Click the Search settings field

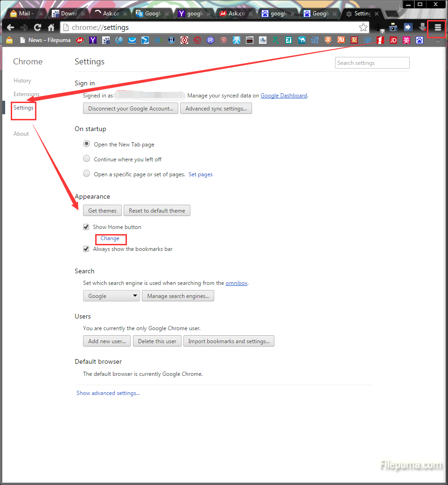click(x=372, y=63)
